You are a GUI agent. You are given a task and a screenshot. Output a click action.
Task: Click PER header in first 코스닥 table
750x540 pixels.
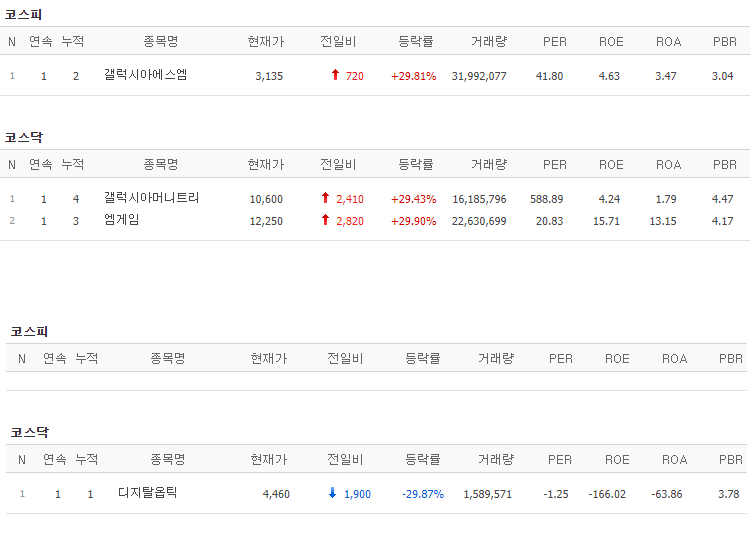pyautogui.click(x=555, y=165)
